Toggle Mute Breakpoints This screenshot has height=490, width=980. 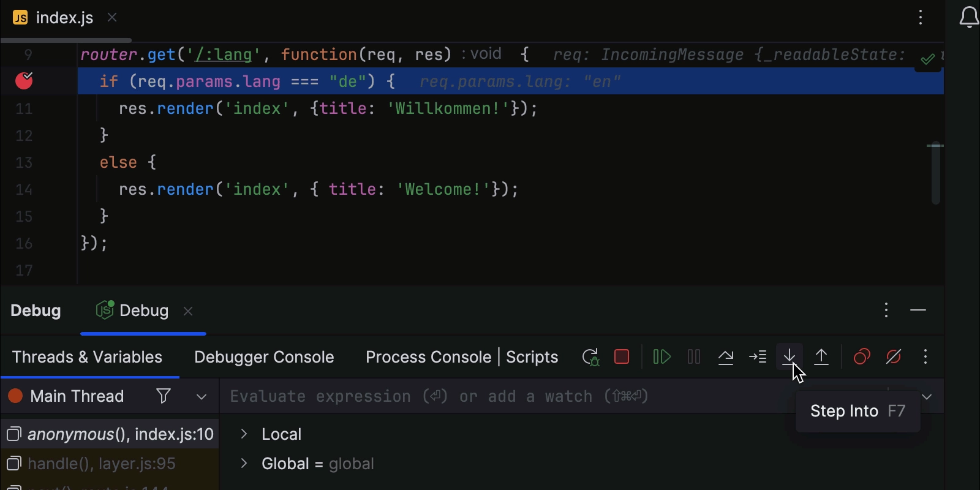pyautogui.click(x=894, y=356)
